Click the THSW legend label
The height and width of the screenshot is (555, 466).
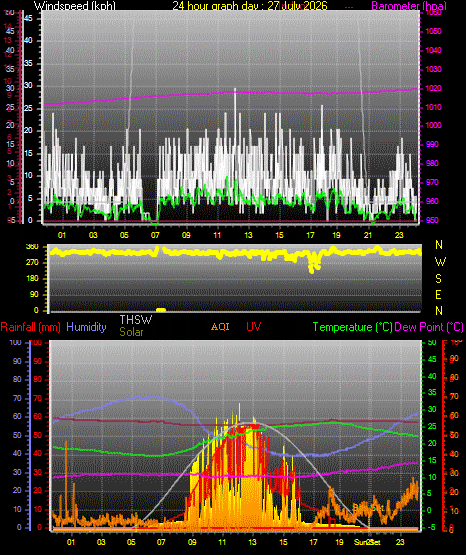[x=136, y=320]
